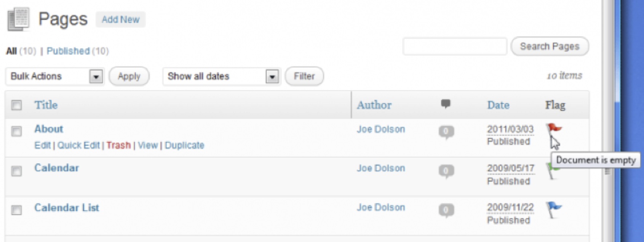Check the checkbox for the About page

16,131
